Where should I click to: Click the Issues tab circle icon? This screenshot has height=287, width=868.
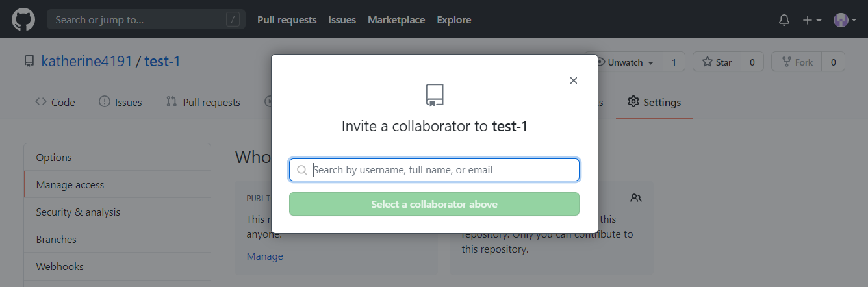[x=105, y=102]
